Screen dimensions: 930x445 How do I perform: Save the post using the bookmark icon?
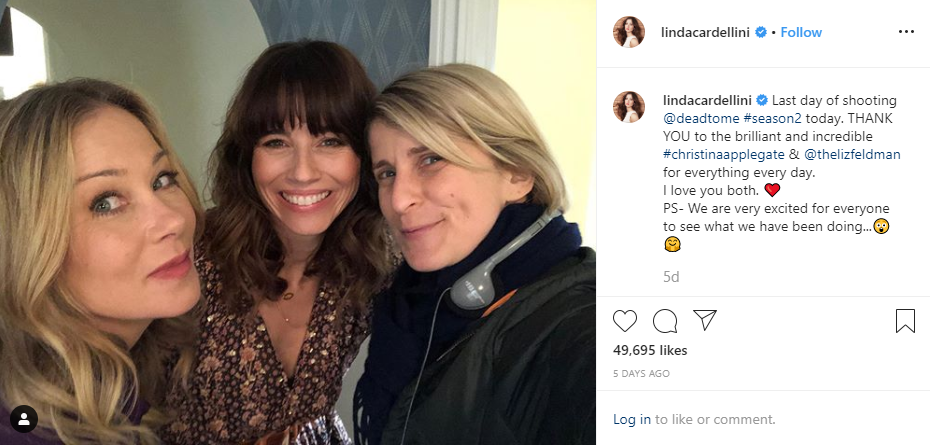pos(905,321)
